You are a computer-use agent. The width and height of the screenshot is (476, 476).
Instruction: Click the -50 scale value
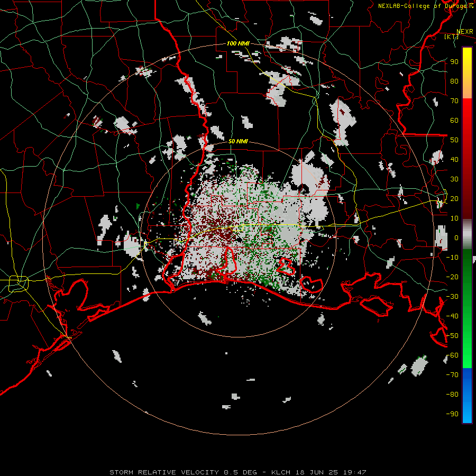(x=452, y=336)
